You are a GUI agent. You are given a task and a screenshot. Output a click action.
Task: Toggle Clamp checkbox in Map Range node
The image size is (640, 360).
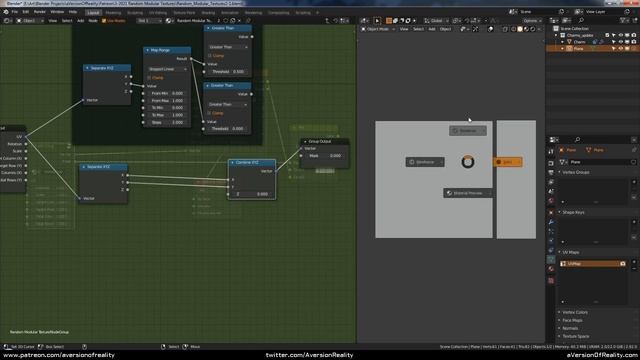pyautogui.click(x=149, y=78)
